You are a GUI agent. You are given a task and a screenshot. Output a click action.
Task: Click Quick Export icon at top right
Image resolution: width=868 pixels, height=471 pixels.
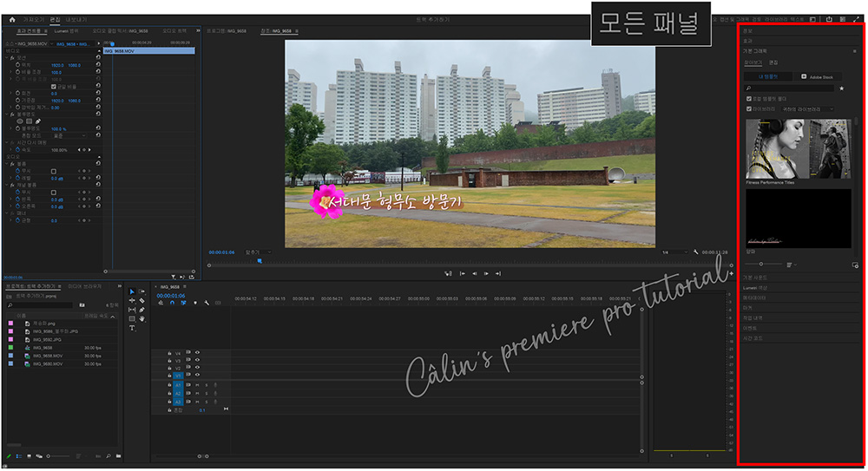pos(829,19)
